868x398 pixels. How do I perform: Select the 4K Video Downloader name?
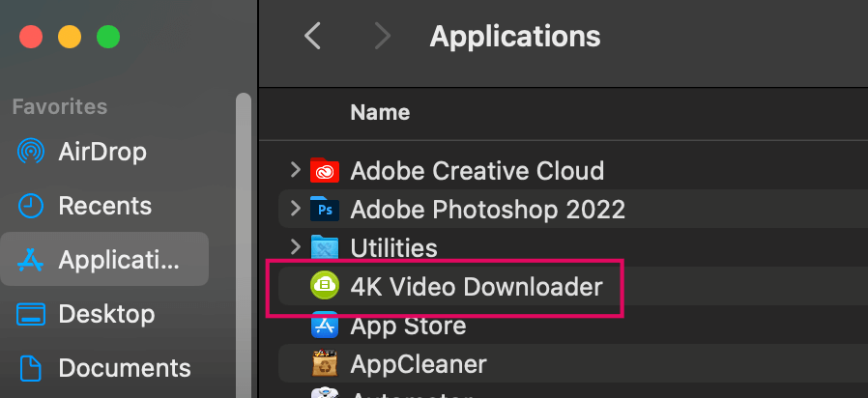pyautogui.click(x=477, y=287)
